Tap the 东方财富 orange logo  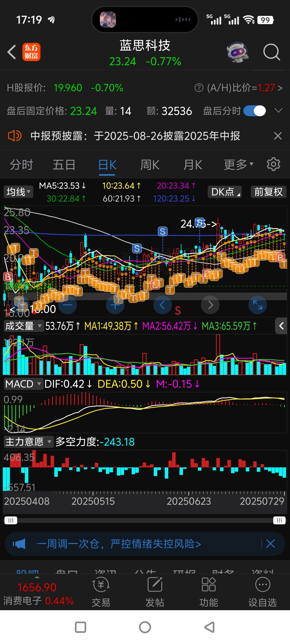pyautogui.click(x=31, y=52)
